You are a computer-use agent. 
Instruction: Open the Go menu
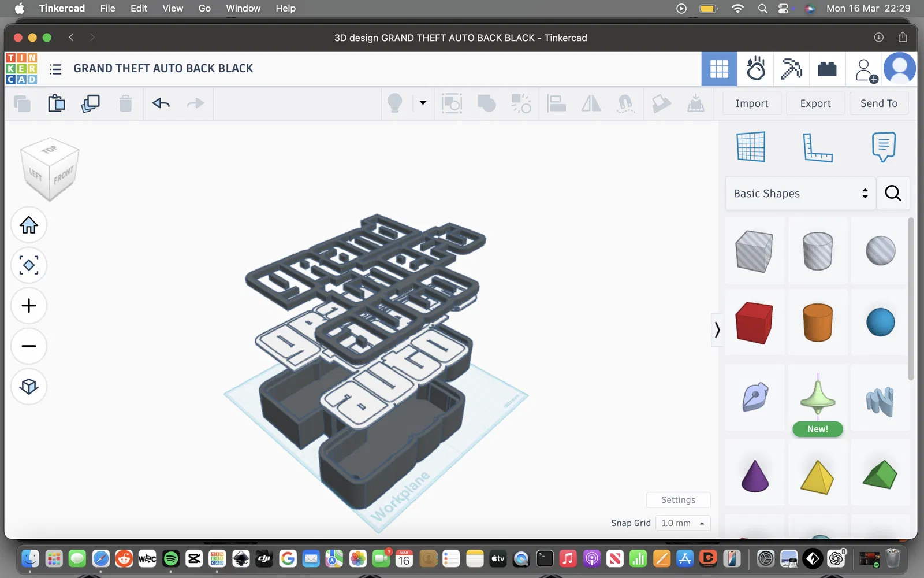click(x=204, y=8)
